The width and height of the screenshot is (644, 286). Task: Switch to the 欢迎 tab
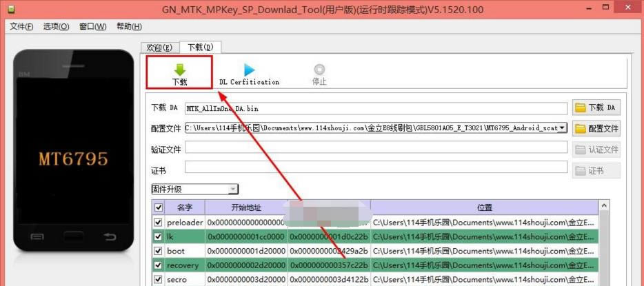coord(160,48)
